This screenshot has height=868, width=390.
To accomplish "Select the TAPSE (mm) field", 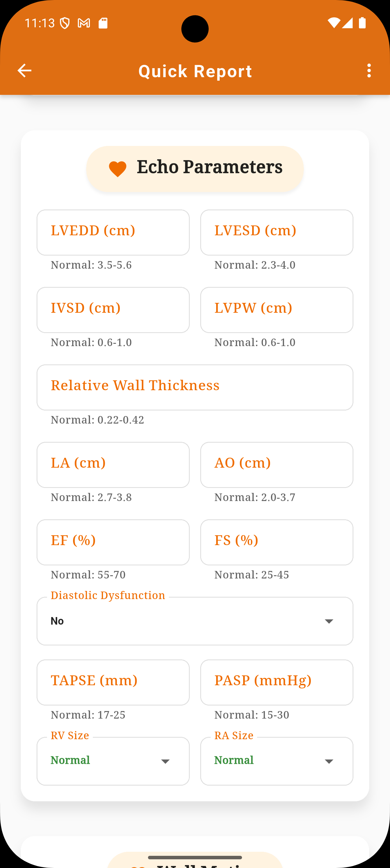I will tap(113, 682).
